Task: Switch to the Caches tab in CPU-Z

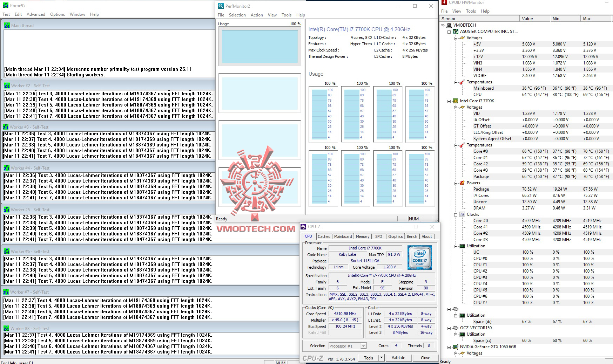Action: pos(324,236)
